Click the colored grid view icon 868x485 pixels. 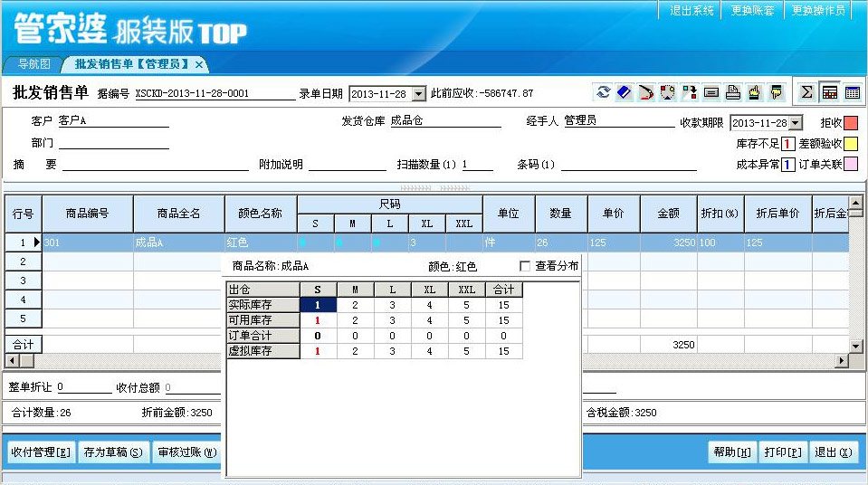coord(829,92)
